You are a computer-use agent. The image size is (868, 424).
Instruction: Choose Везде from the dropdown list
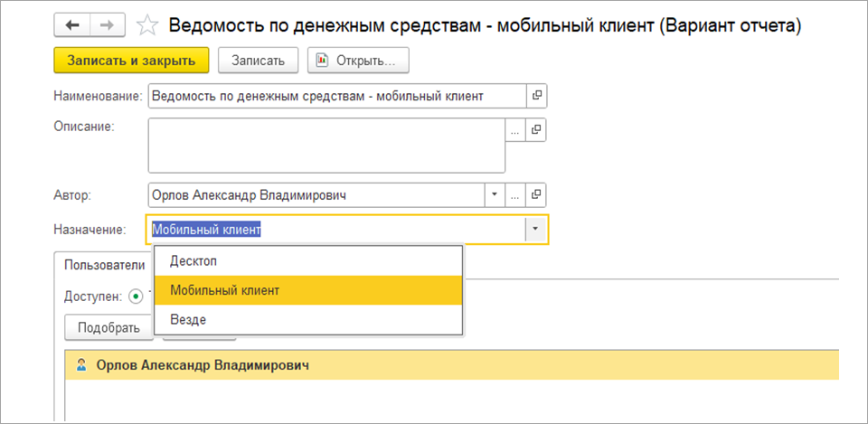[188, 320]
